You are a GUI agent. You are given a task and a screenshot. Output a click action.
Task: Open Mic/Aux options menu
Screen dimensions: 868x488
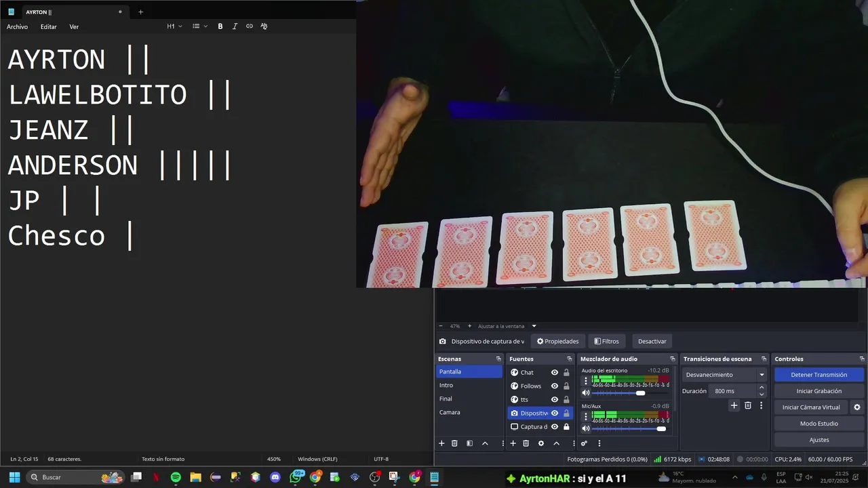[x=586, y=416]
